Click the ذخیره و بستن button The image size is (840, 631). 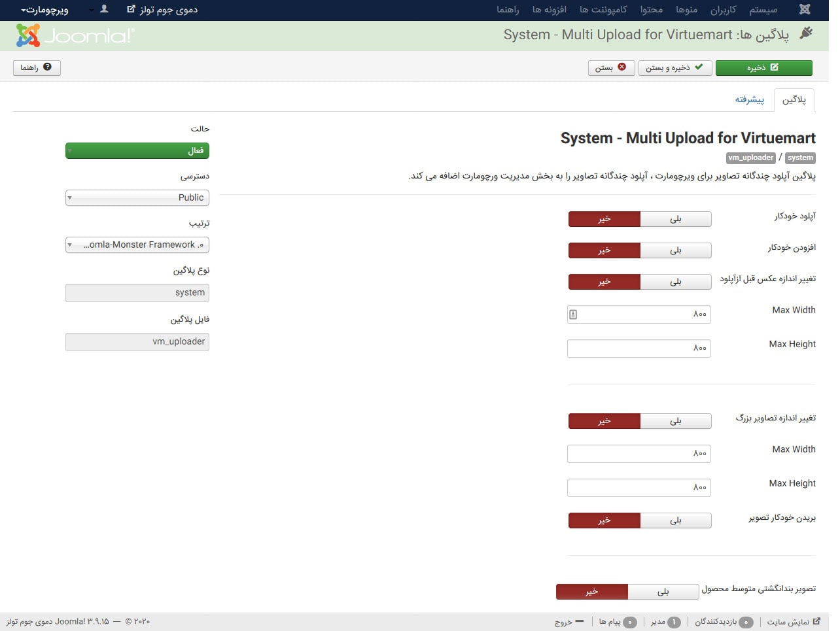[674, 68]
